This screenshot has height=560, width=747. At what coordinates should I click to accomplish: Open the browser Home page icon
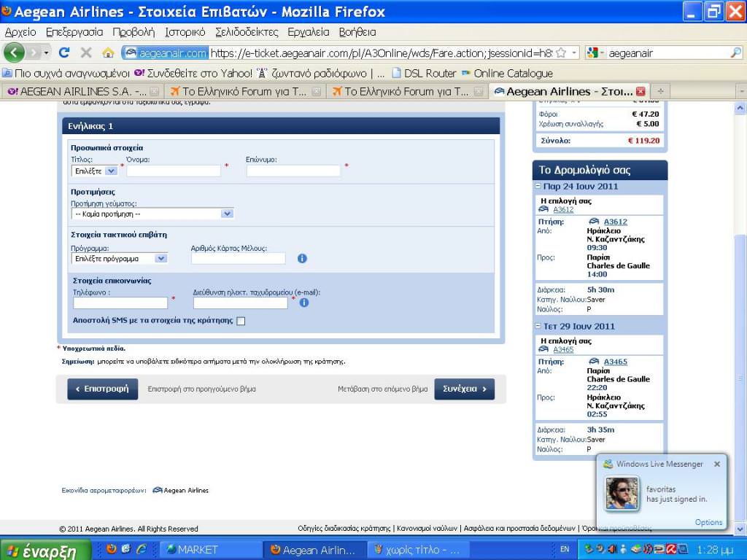[x=108, y=52]
